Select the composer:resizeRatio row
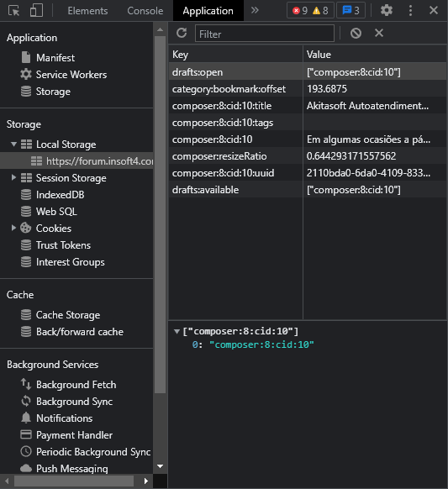 pos(308,156)
